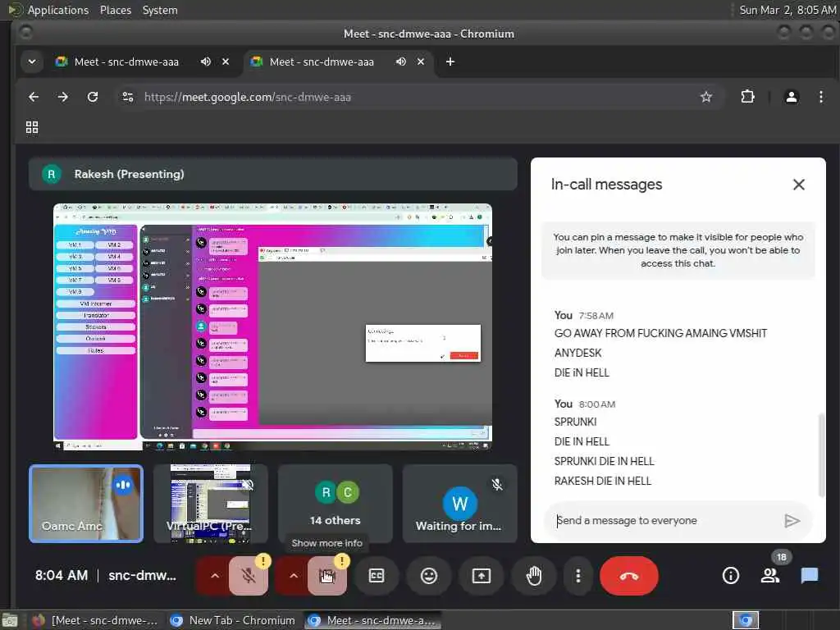Reload the Meet page
The width and height of the screenshot is (840, 630).
coord(93,97)
